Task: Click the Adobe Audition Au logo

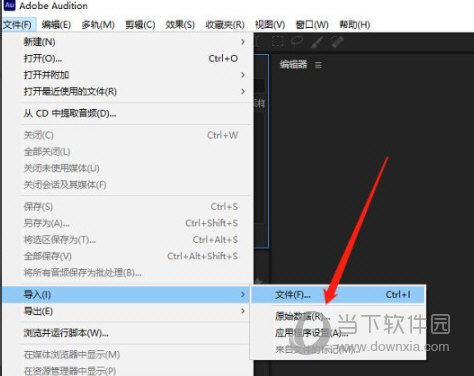Action: point(10,5)
